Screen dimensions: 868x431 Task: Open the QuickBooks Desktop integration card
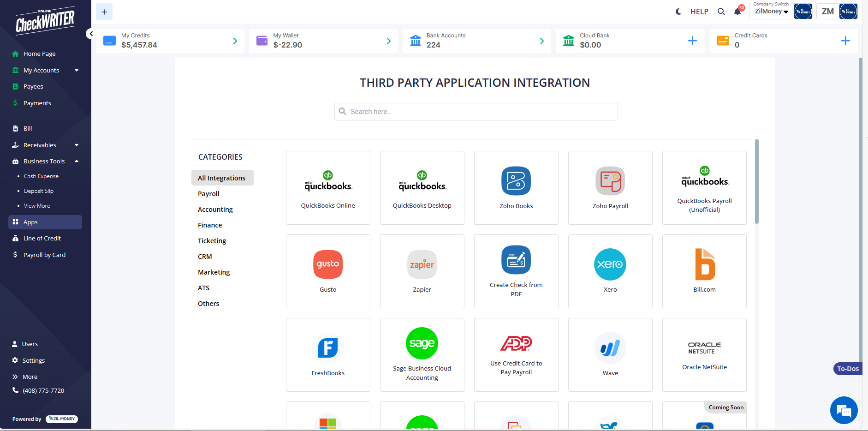tap(422, 188)
